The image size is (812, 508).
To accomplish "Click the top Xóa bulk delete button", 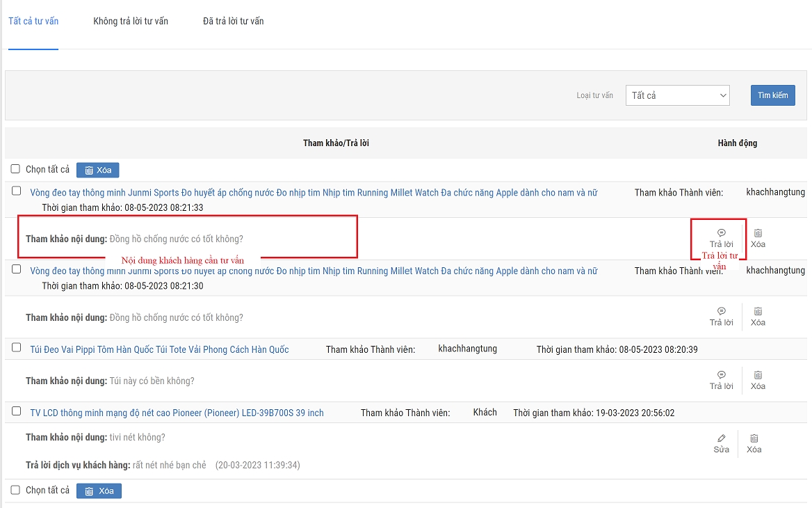I will 98,170.
